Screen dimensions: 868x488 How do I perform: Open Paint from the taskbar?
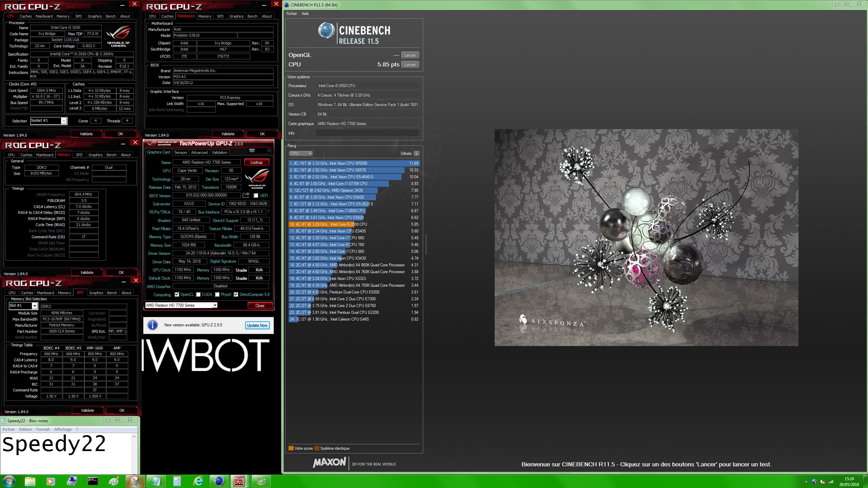(x=114, y=481)
